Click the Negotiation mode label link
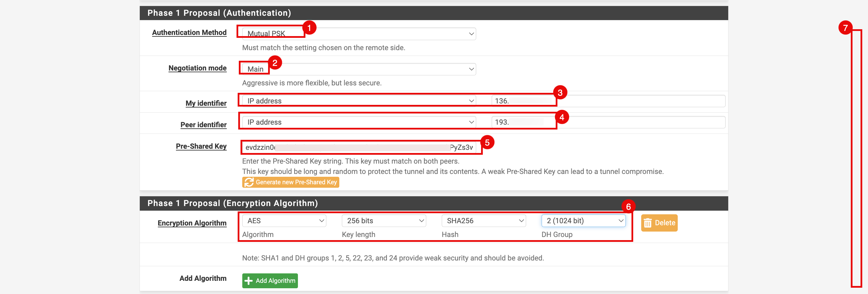This screenshot has width=868, height=294. pos(197,68)
